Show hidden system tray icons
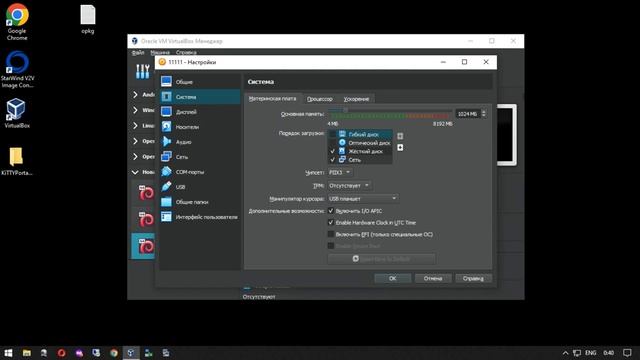The image size is (640, 360). tap(565, 353)
